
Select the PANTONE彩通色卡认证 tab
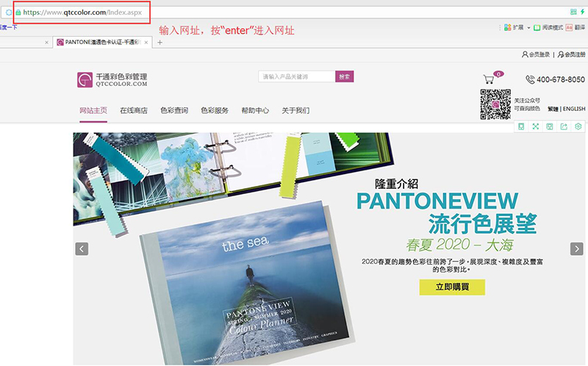102,42
